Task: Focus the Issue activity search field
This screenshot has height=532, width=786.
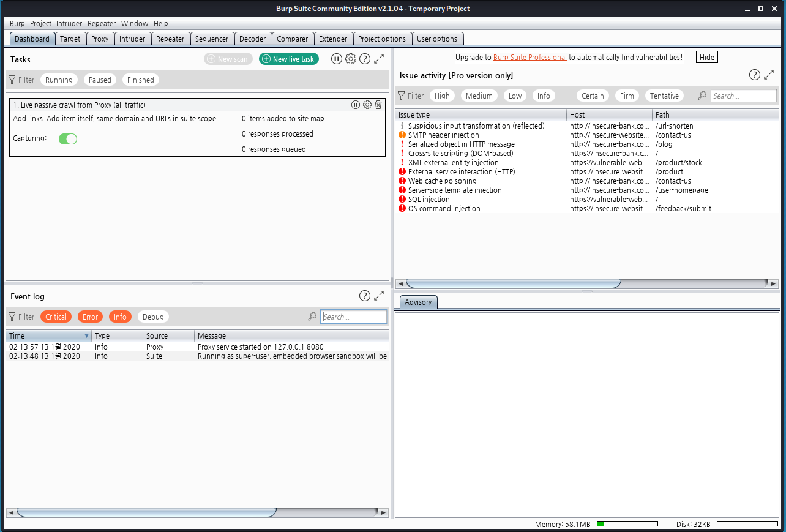Action: 744,96
